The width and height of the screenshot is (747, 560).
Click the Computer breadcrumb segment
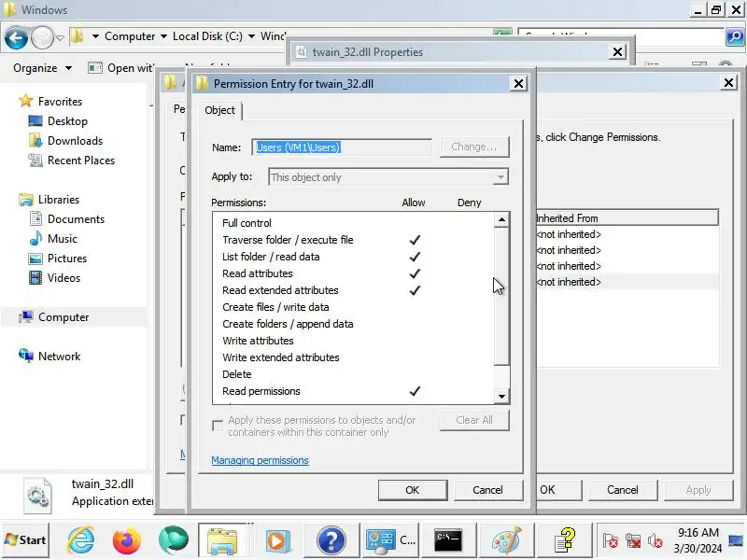(x=130, y=36)
